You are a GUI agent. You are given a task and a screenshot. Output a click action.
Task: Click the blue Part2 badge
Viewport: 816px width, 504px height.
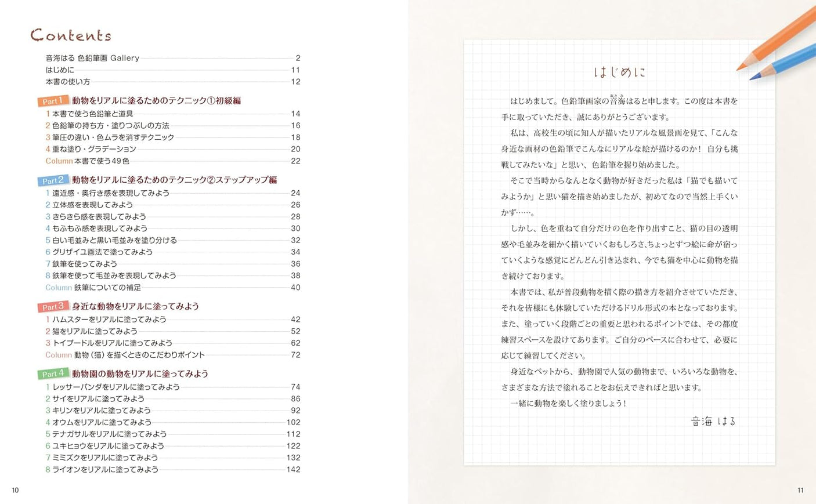(53, 180)
